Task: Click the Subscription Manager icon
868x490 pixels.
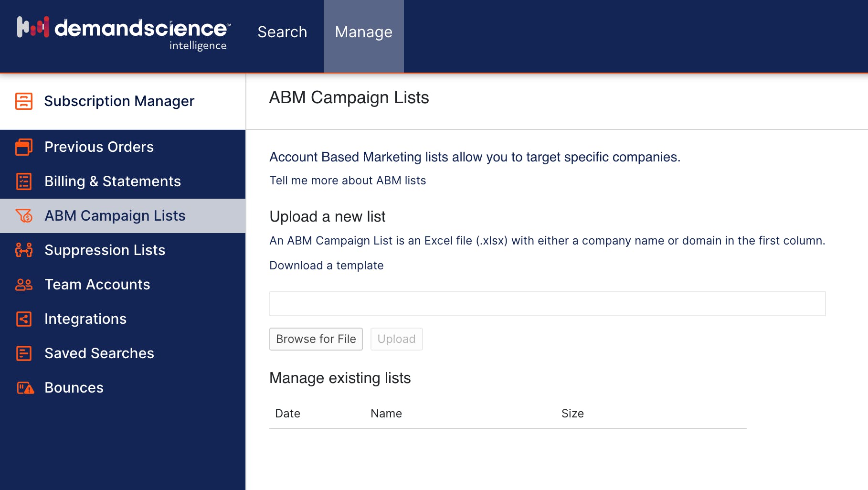Action: (24, 101)
